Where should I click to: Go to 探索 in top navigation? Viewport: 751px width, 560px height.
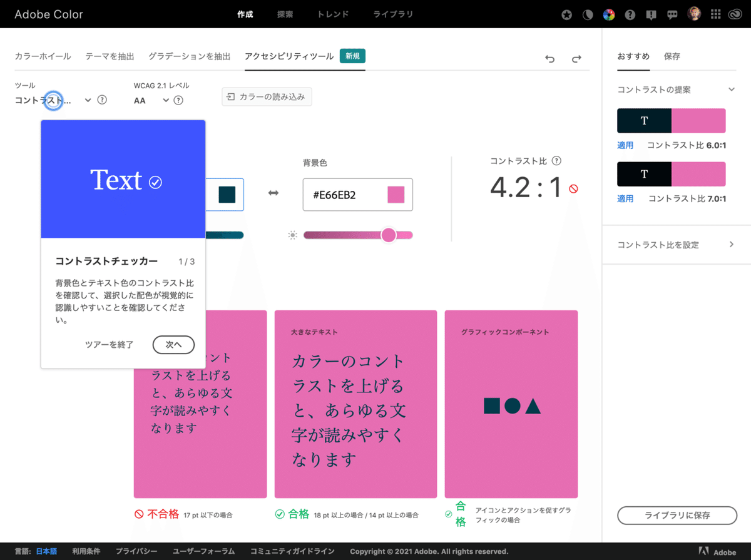(285, 14)
